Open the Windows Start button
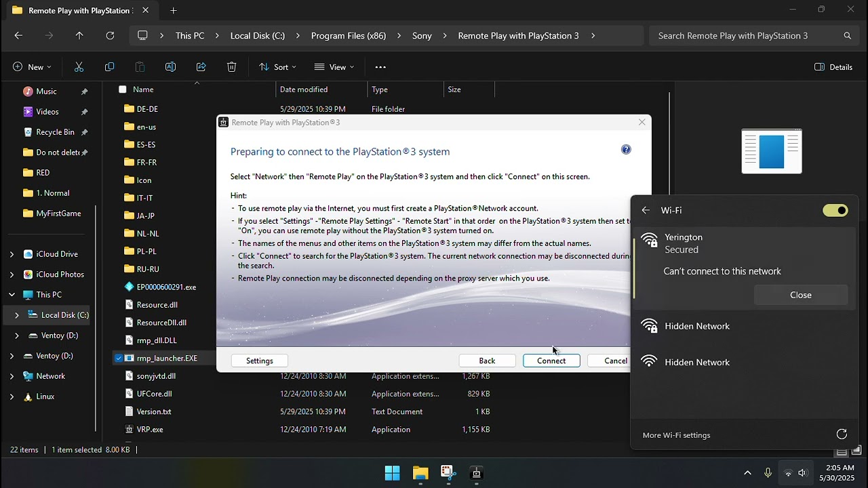 (392, 472)
